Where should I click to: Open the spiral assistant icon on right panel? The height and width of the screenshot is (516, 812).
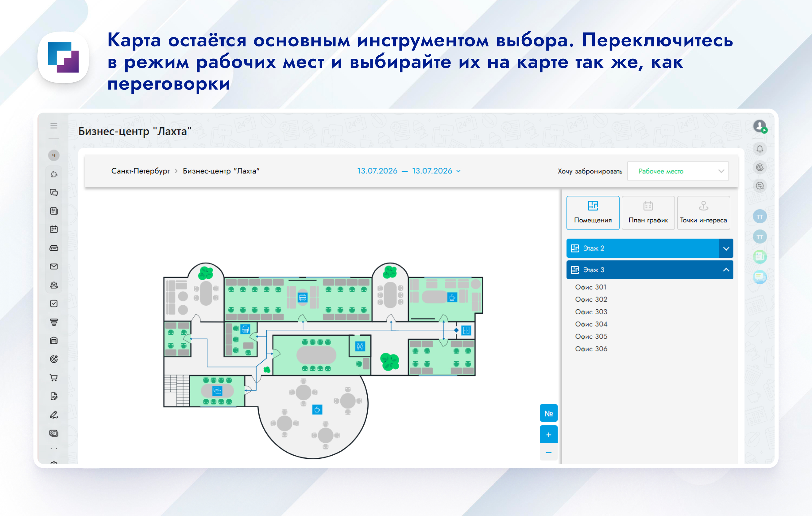760,167
